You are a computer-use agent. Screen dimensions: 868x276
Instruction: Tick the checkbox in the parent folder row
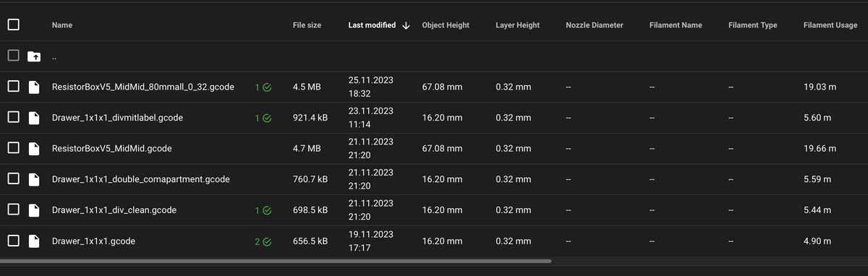[x=13, y=56]
